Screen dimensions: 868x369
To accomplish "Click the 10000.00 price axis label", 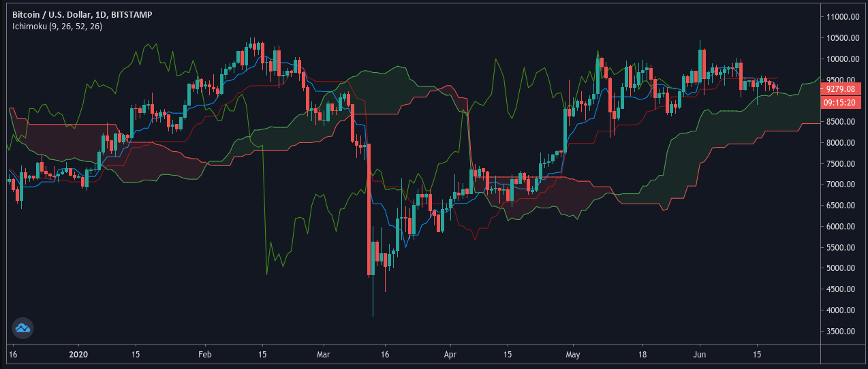I will click(842, 59).
